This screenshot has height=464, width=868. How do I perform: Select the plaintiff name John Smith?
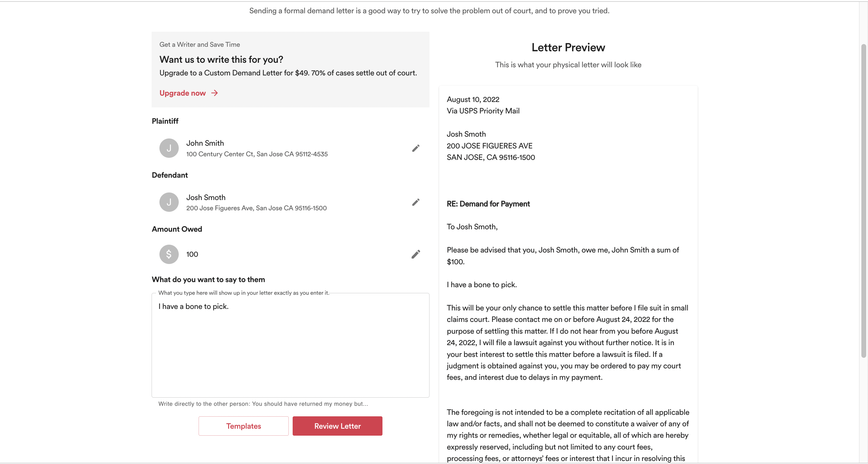(205, 143)
